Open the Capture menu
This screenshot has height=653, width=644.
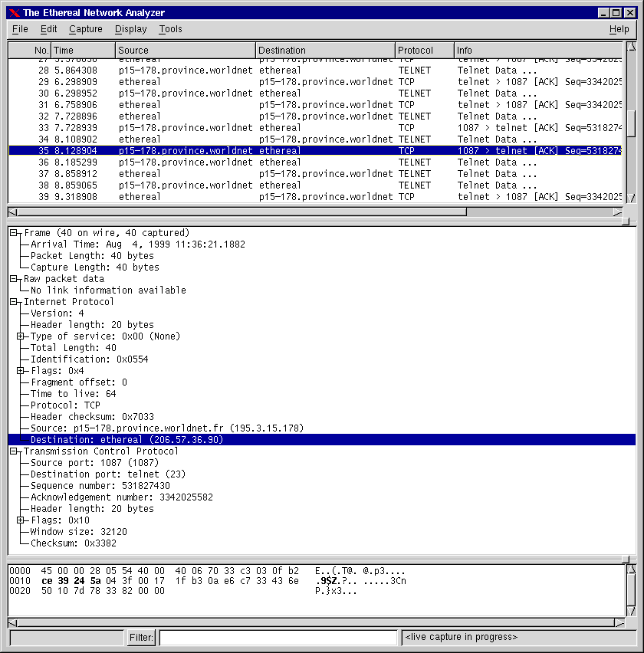(85, 29)
